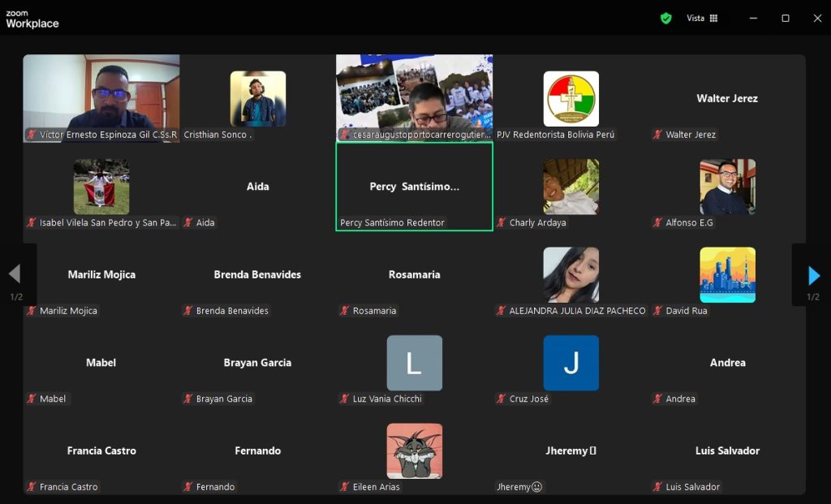The image size is (831, 504).
Task: Go to previous page of participants
Action: [x=14, y=274]
